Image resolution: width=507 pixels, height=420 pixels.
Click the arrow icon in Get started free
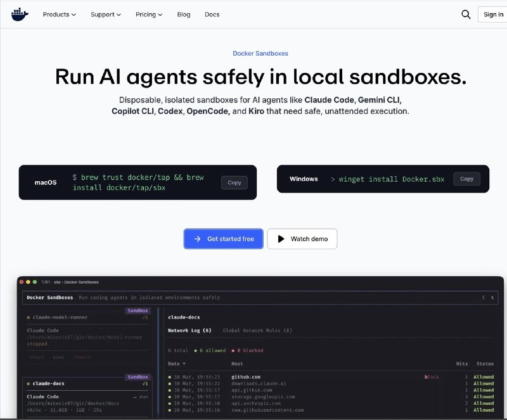point(197,239)
